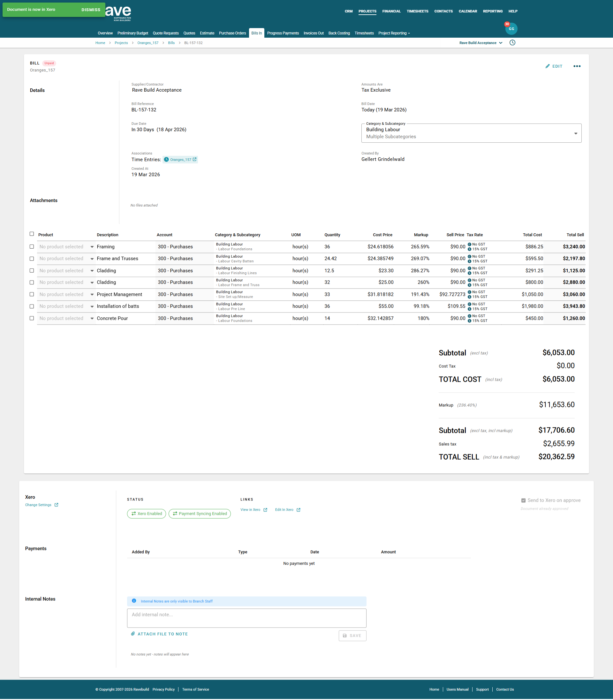Open the Timesheets top menu
Viewport: 613px width, 700px height.
click(417, 11)
